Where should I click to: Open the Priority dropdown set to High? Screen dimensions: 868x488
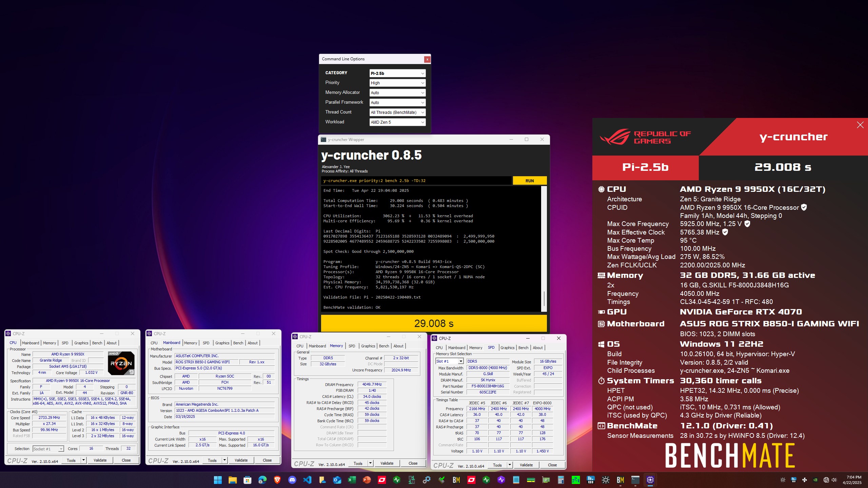pyautogui.click(x=397, y=83)
